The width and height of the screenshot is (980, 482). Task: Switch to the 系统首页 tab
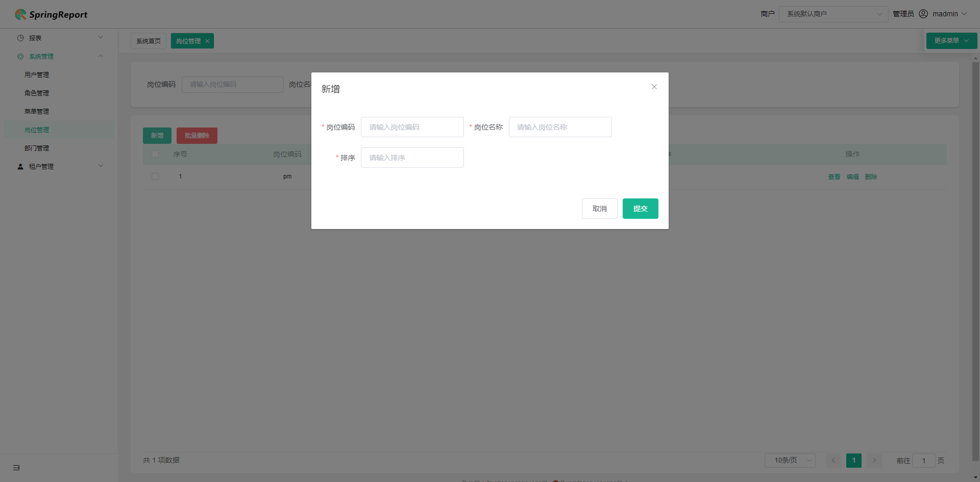pos(149,41)
